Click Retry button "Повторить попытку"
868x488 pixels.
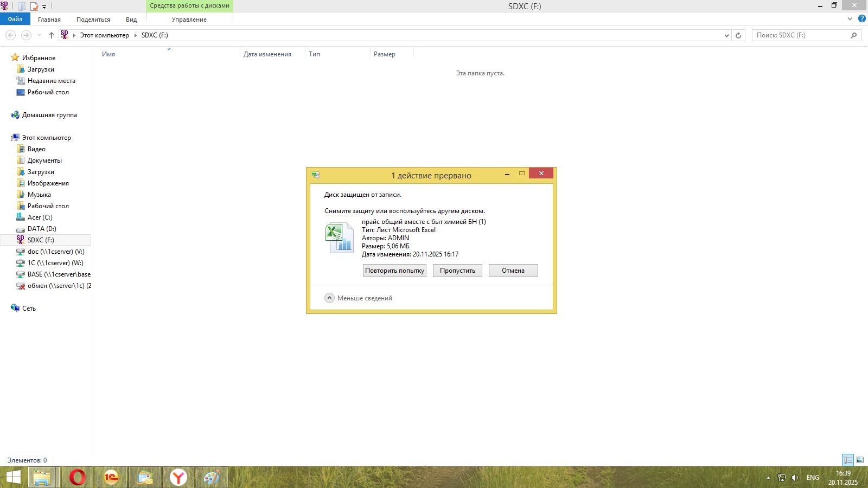click(394, 271)
